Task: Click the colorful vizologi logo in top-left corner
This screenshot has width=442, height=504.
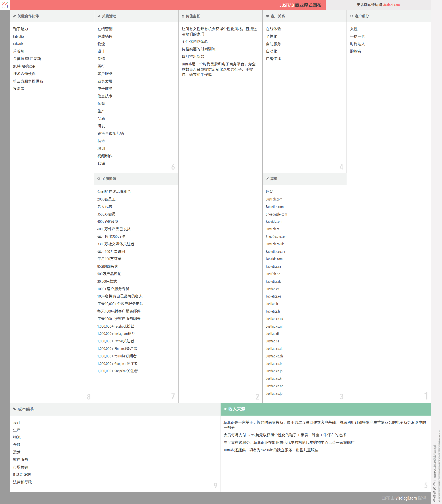Action: tap(5, 5)
